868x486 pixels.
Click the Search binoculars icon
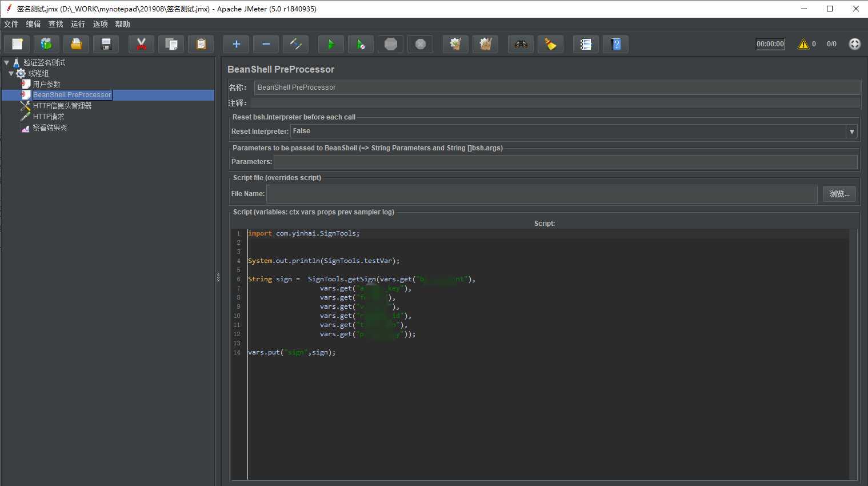click(x=521, y=44)
